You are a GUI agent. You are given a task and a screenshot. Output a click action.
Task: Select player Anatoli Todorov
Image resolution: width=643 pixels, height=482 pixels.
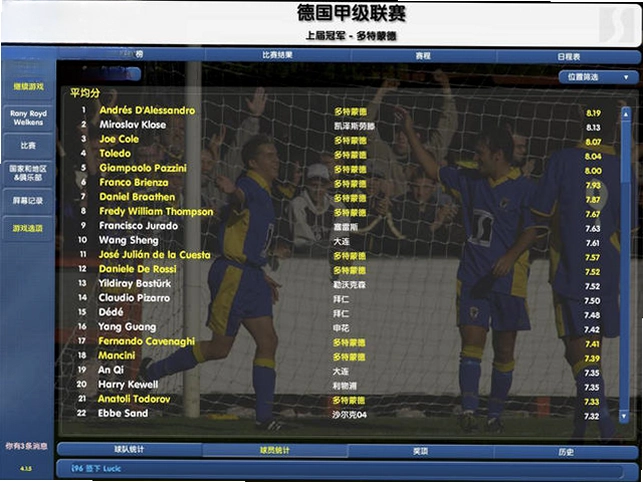click(134, 399)
